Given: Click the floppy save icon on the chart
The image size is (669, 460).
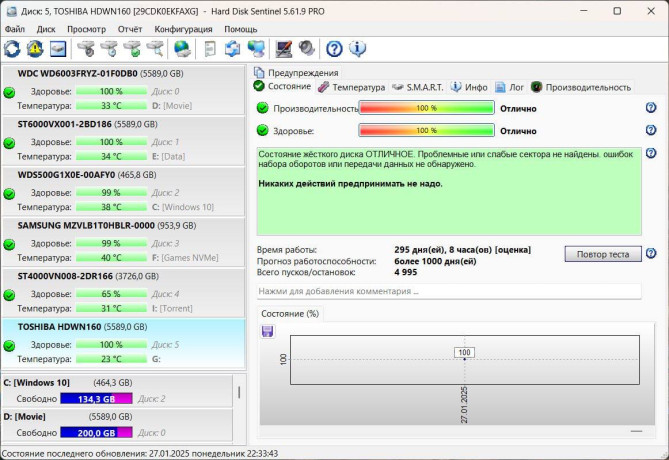Looking at the screenshot, I should click(268, 331).
